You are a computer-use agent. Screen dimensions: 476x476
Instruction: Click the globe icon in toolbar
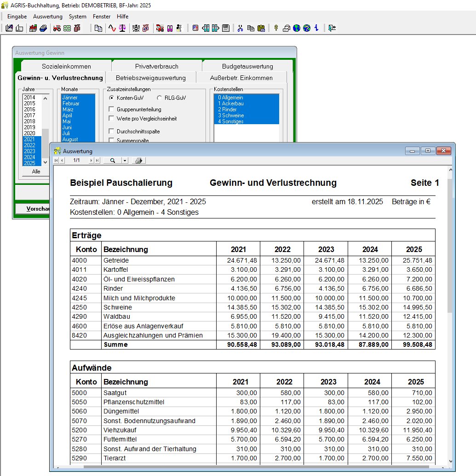coord(296,28)
